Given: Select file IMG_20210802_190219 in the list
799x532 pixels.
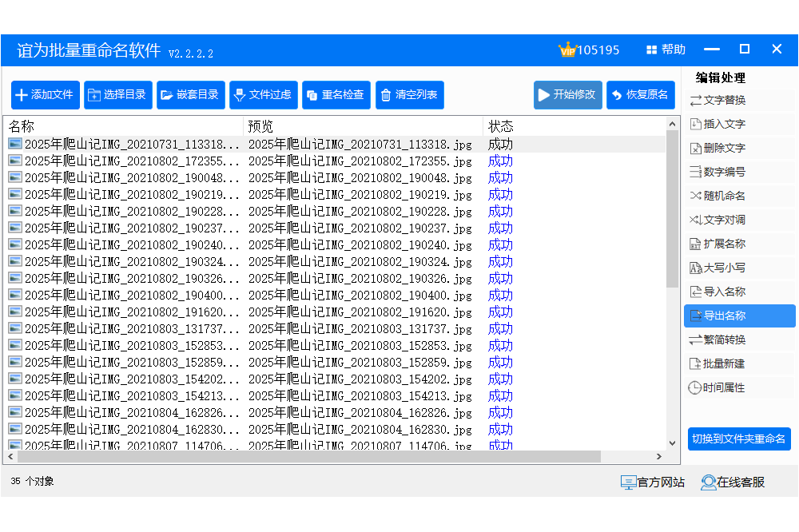Looking at the screenshot, I should (132, 195).
